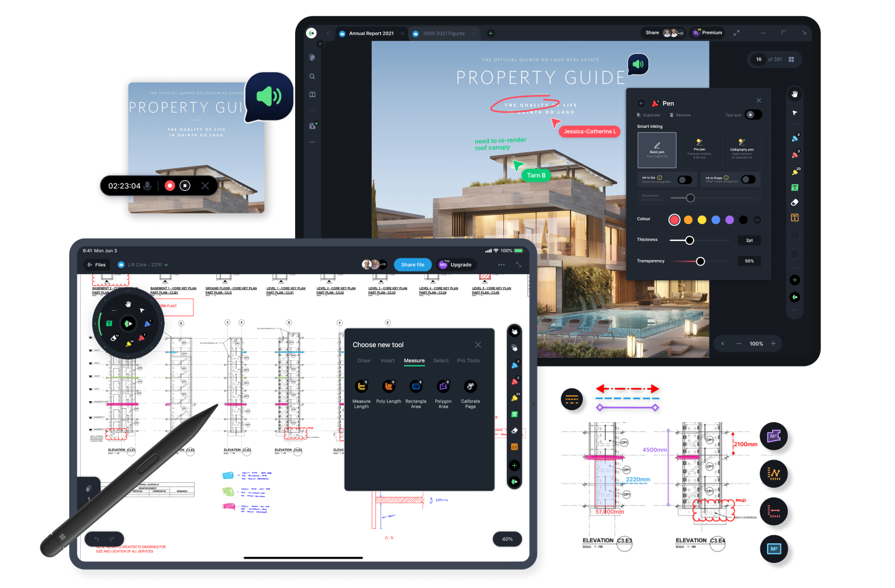The height and width of the screenshot is (588, 895).
Task: Tap the eraser in the radial menu
Action: (114, 338)
